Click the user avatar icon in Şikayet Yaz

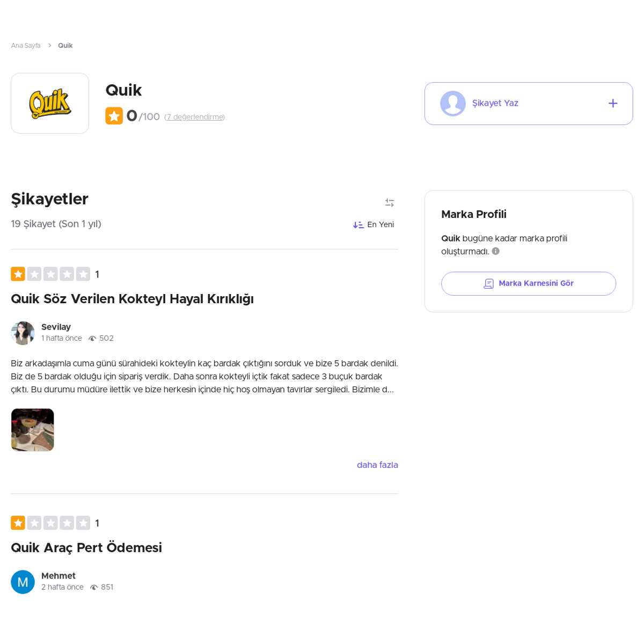point(453,104)
